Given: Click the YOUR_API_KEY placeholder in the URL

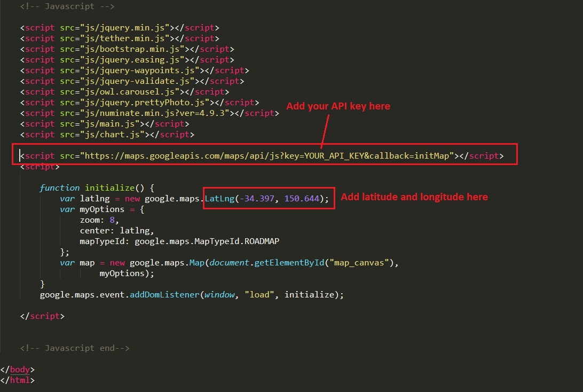Looking at the screenshot, I should 335,156.
